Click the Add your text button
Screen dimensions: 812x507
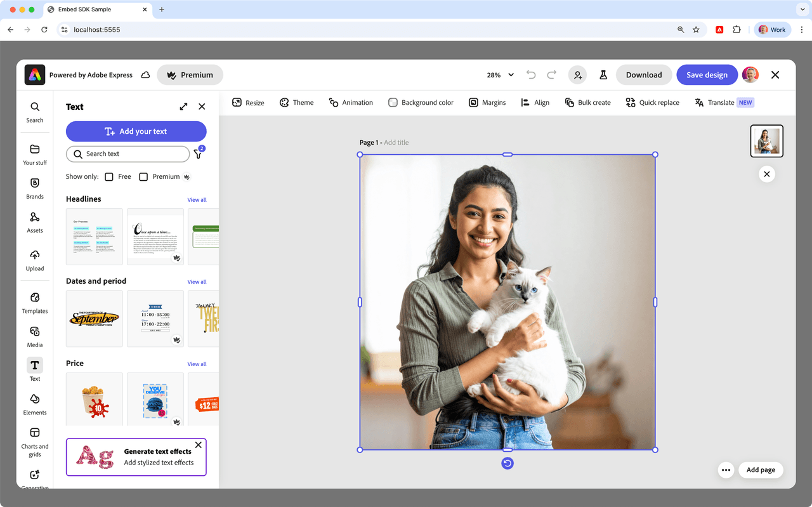click(x=136, y=131)
